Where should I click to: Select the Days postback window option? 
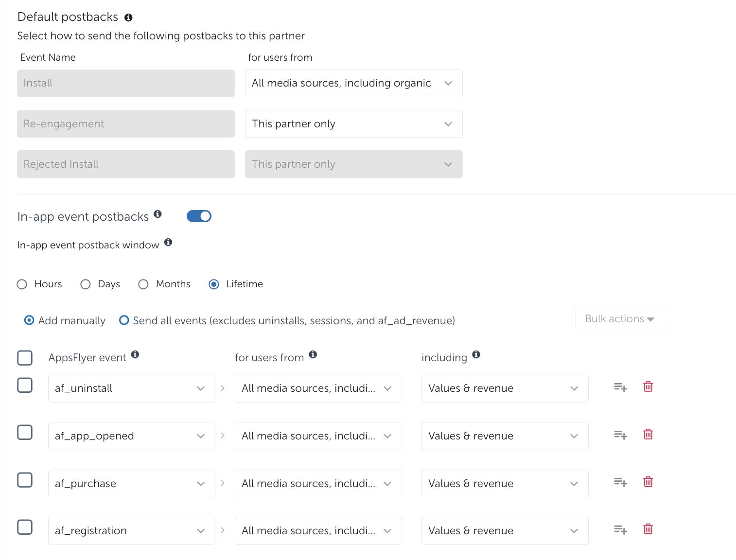(86, 284)
